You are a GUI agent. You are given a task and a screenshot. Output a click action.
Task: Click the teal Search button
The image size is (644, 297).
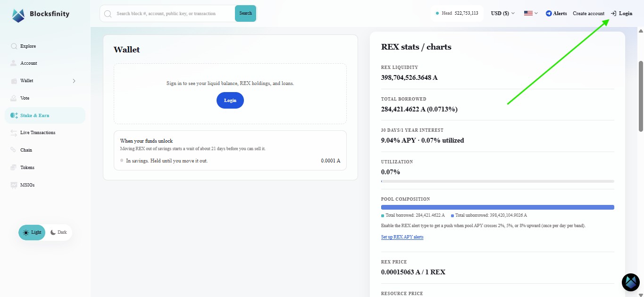click(245, 14)
